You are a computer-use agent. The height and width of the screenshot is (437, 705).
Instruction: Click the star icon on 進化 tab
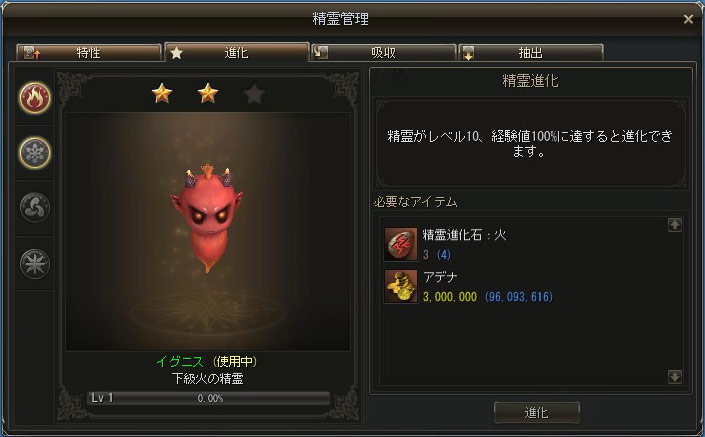[177, 53]
